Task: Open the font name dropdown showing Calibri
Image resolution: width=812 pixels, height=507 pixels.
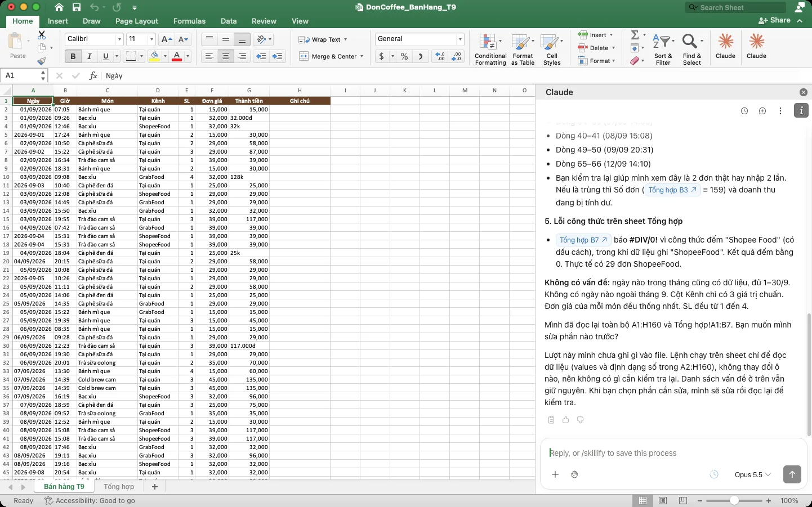Action: 119,39
